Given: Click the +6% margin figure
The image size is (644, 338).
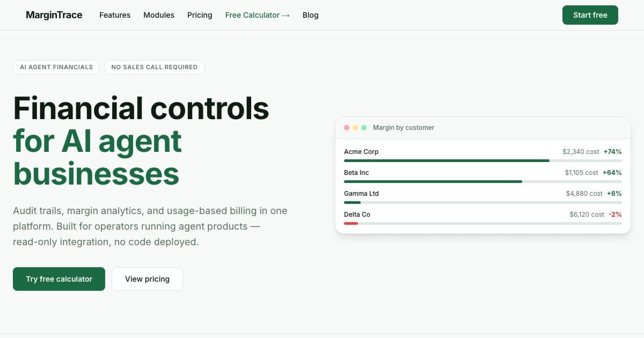Looking at the screenshot, I should [x=614, y=194].
